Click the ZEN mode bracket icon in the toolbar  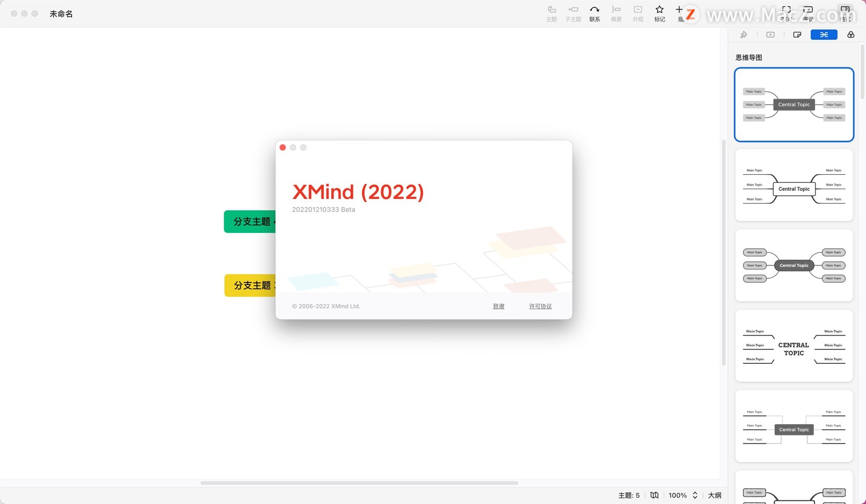coord(786,13)
